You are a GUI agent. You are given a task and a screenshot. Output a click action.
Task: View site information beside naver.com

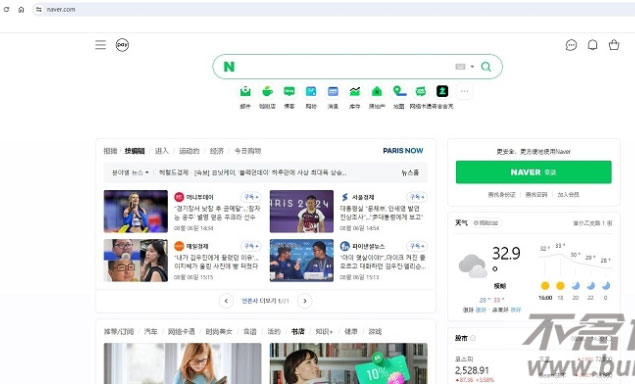38,9
